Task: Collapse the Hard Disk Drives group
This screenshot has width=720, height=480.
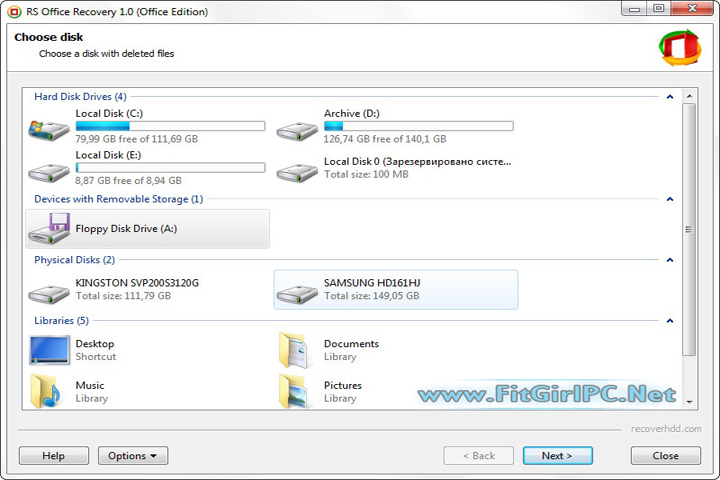Action: [x=670, y=96]
